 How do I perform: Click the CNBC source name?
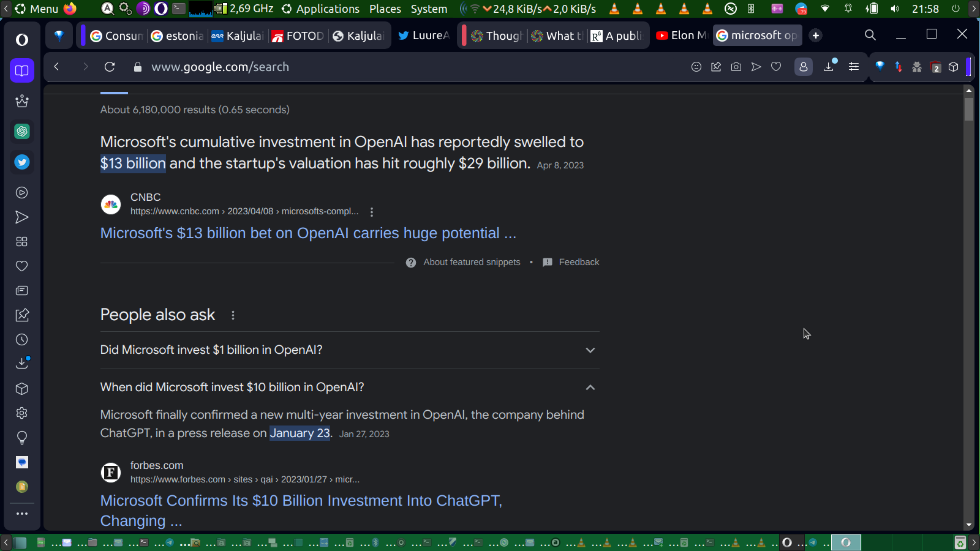point(145,197)
